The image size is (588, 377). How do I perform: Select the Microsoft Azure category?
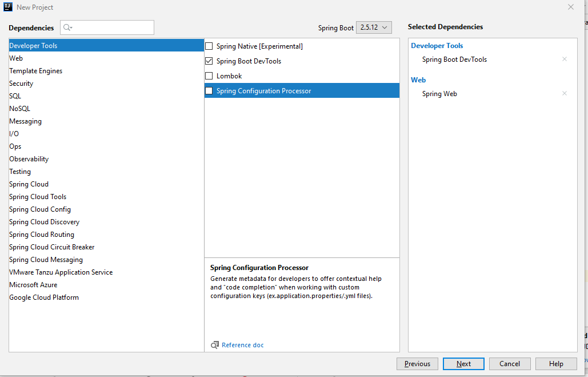tap(106, 285)
